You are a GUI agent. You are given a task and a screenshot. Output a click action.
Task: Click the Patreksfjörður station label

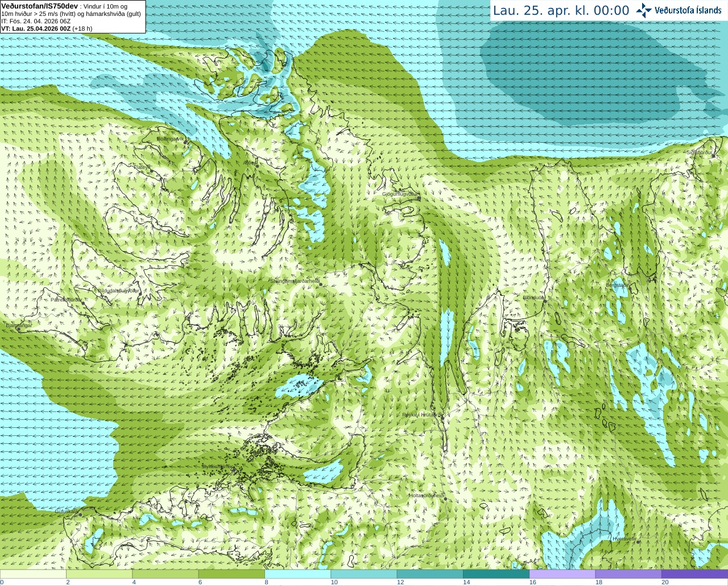click(67, 300)
